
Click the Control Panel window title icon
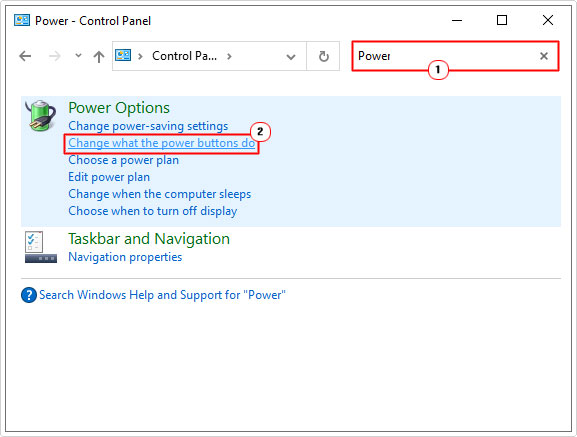point(22,20)
